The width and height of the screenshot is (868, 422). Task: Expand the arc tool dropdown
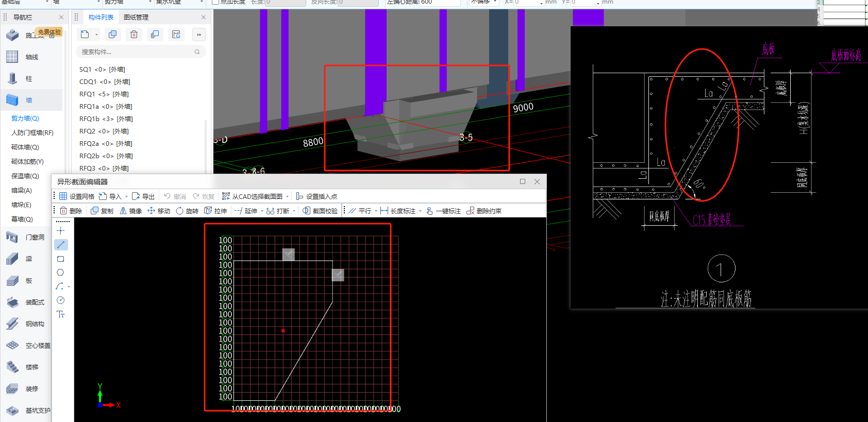tap(69, 287)
